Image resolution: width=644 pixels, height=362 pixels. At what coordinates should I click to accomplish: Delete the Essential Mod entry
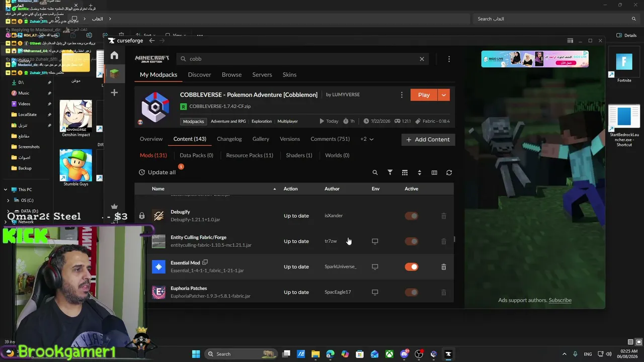pos(443,267)
